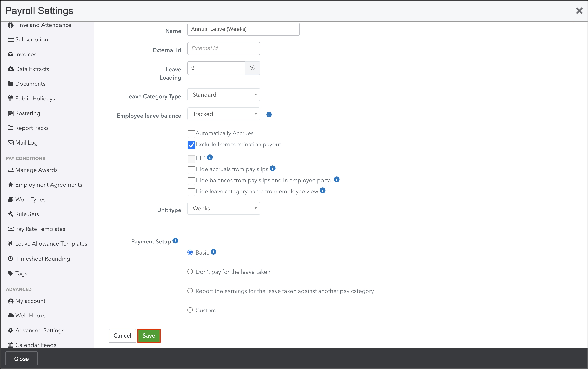
Task: Open the Leave Category Type dropdown
Action: tap(223, 95)
